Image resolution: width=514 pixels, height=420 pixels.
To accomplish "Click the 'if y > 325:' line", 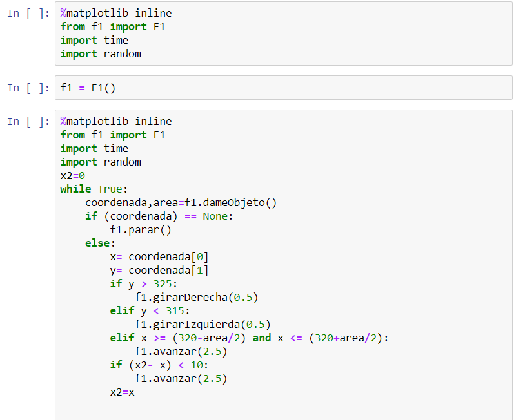I will point(144,283).
